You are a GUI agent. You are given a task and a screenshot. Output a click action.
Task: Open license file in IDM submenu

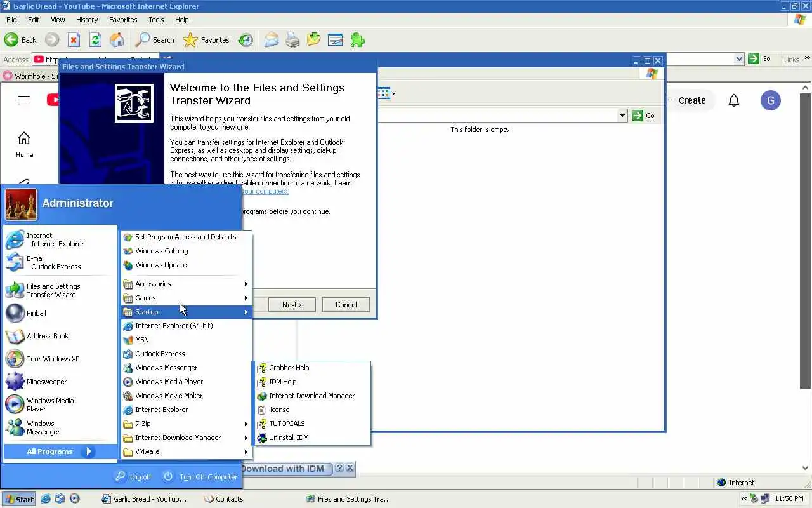pos(312,410)
